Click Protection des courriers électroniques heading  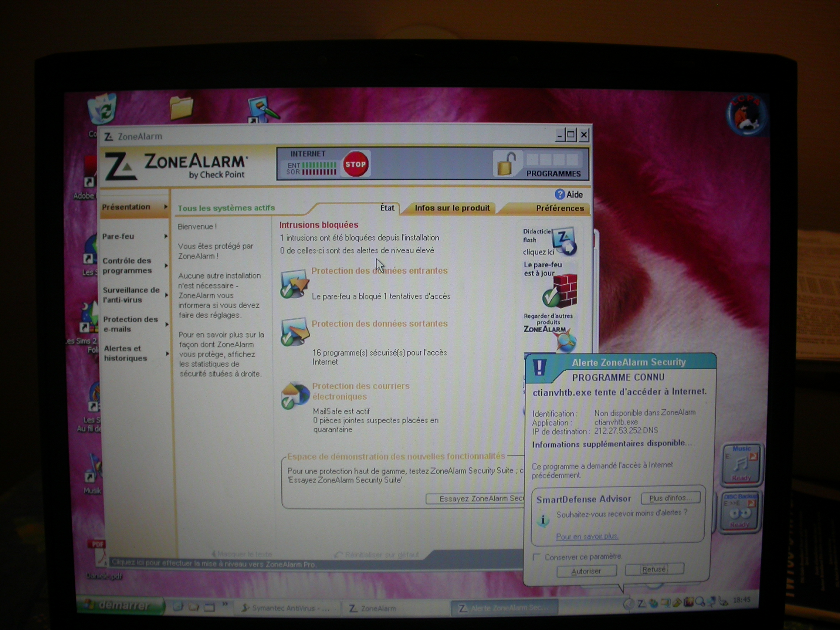tap(361, 391)
